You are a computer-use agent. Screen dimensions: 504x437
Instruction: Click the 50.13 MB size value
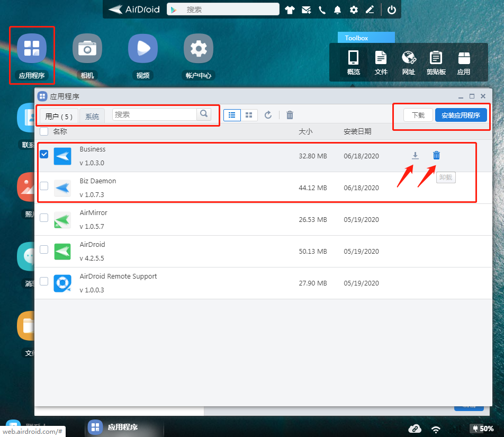[313, 252]
